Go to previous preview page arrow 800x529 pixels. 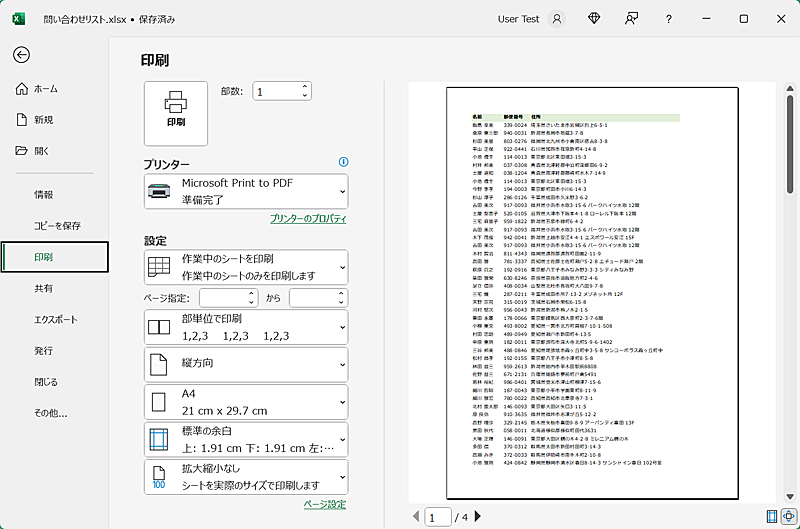pos(416,517)
